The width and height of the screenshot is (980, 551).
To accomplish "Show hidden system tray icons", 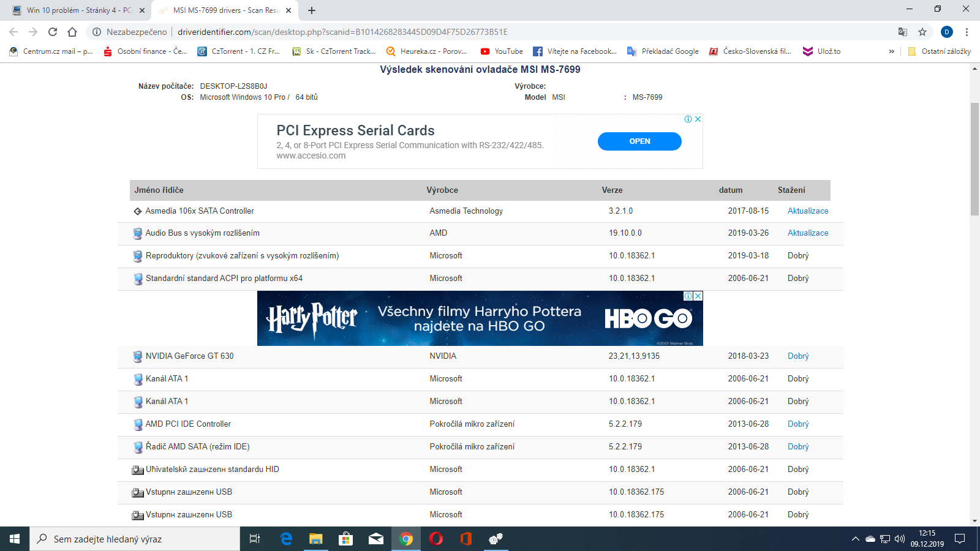I will (x=855, y=539).
